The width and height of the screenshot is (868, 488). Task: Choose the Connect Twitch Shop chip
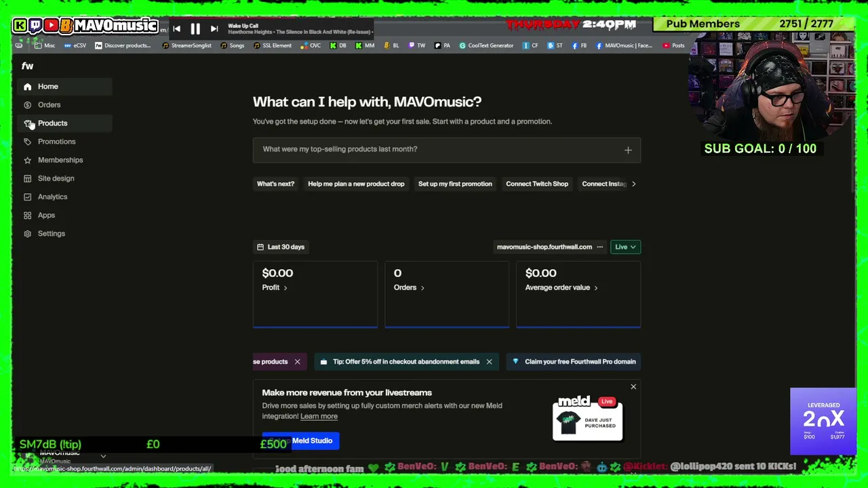click(537, 184)
